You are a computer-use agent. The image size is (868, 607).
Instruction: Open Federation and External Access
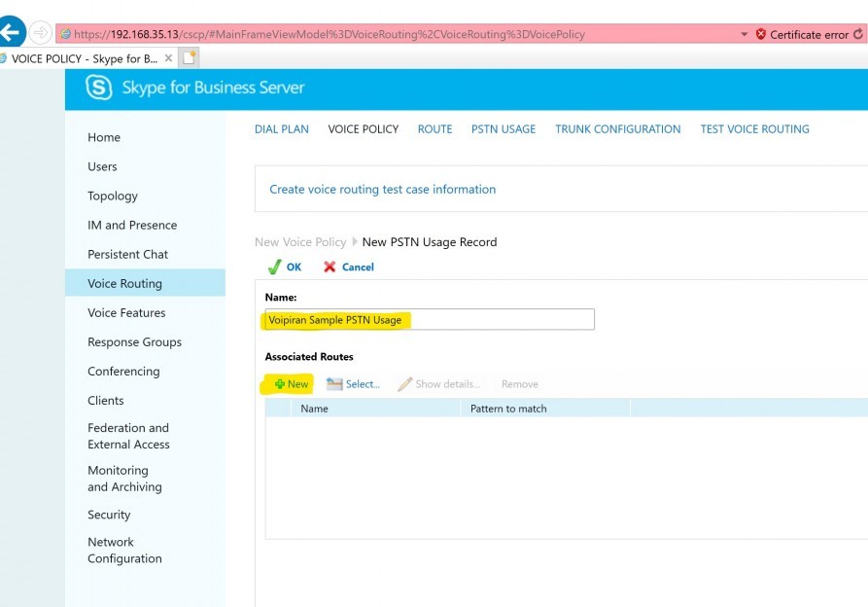click(x=128, y=436)
